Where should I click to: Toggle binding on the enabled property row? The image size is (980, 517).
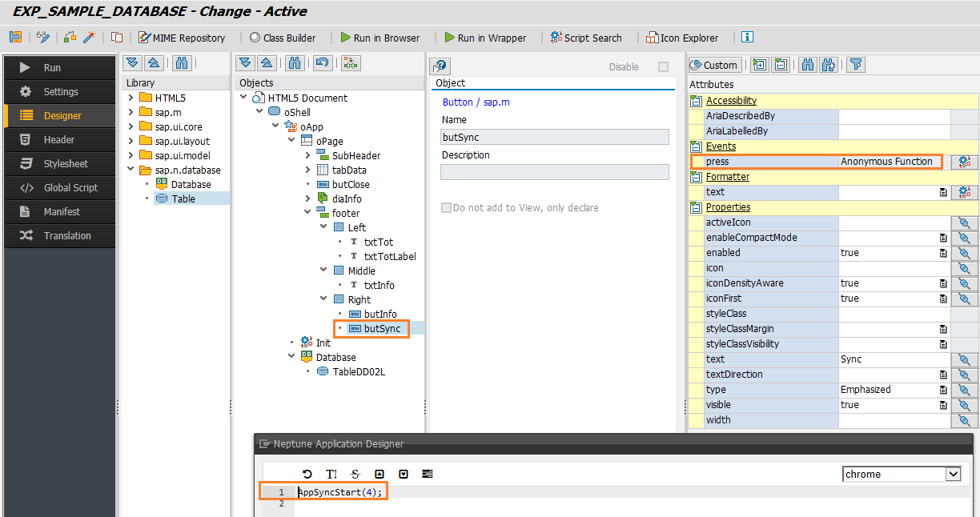(x=965, y=252)
